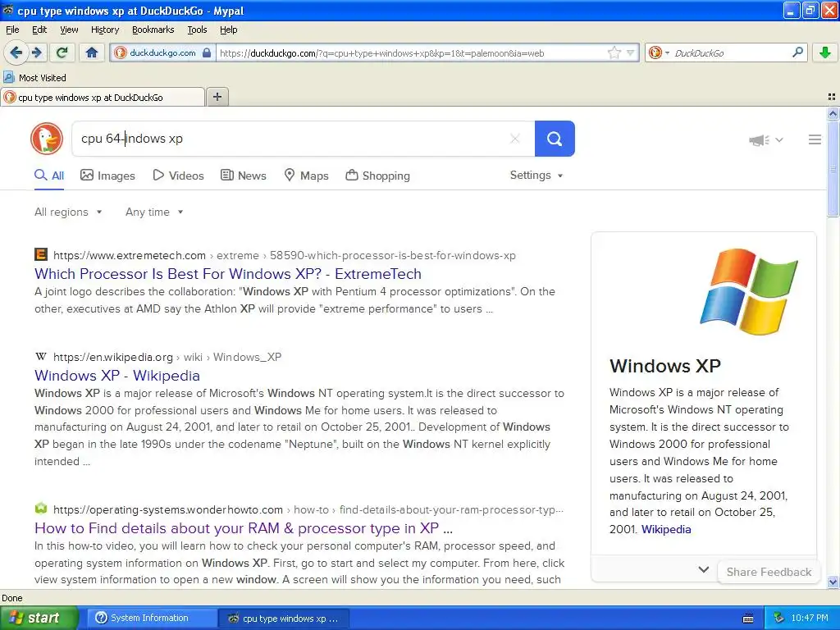The width and height of the screenshot is (840, 630).
Task: Switch to the Videos results tab
Action: pyautogui.click(x=178, y=176)
